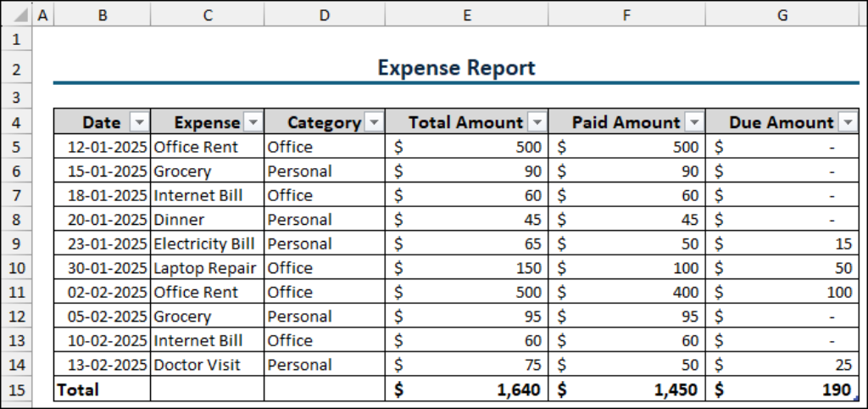Viewport: 868px width, 409px height.
Task: Open the Due Amount filter dropdown
Action: click(x=848, y=121)
